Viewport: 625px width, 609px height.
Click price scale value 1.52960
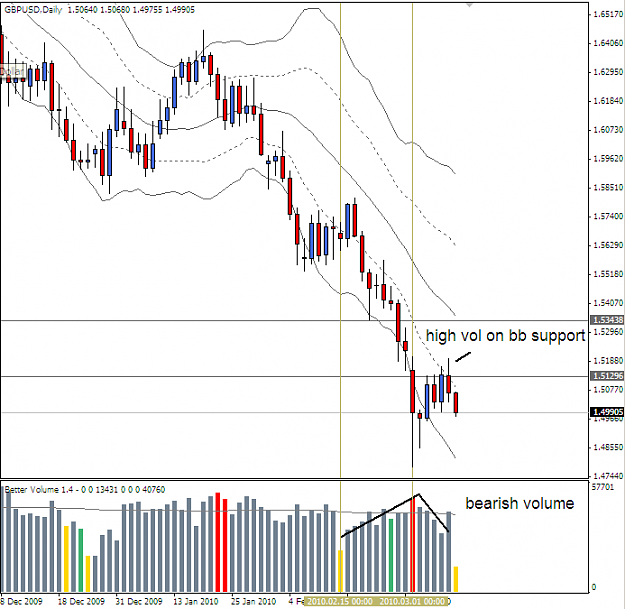tap(608, 332)
